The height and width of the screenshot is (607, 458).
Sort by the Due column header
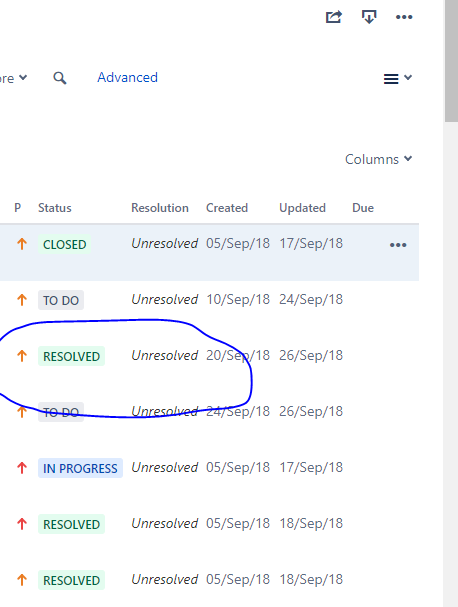click(363, 208)
